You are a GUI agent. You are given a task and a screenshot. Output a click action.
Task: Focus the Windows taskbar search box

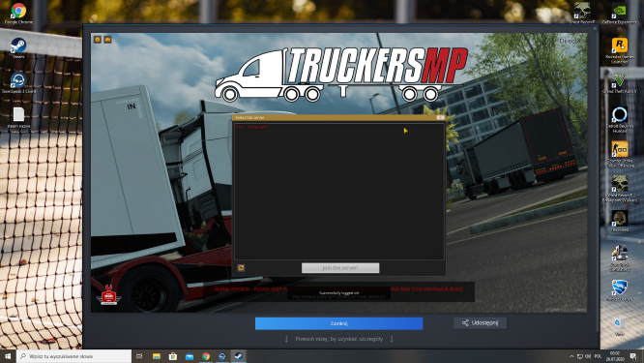[73, 356]
